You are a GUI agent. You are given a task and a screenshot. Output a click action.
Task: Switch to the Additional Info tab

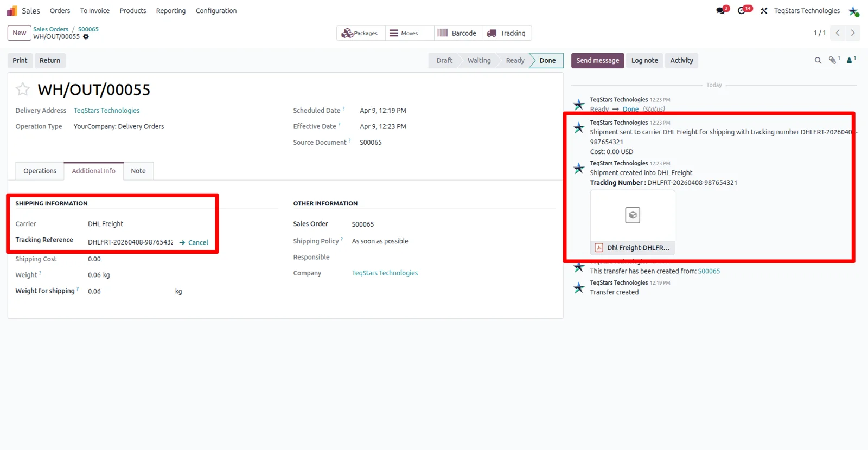point(94,171)
